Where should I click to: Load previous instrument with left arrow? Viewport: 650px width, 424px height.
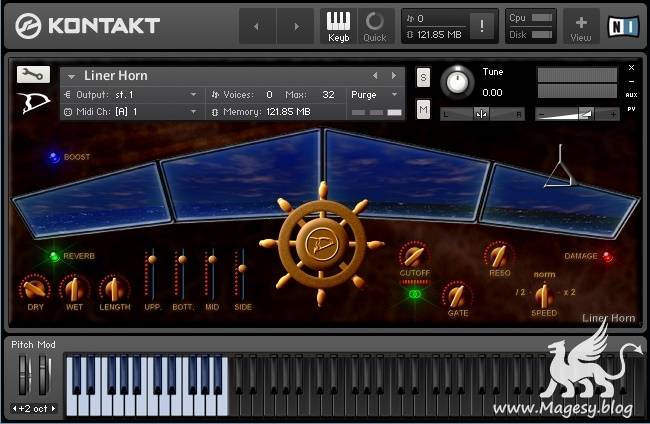coord(375,75)
